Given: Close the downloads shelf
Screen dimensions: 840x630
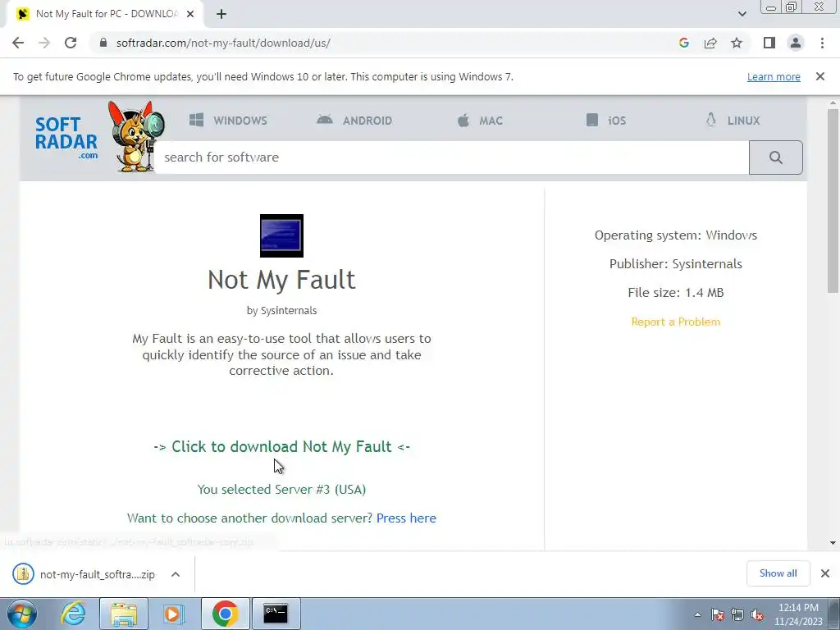Looking at the screenshot, I should point(825,573).
